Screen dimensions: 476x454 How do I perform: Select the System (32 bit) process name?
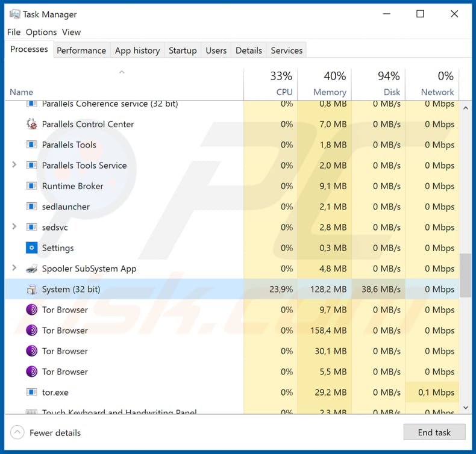click(x=71, y=289)
